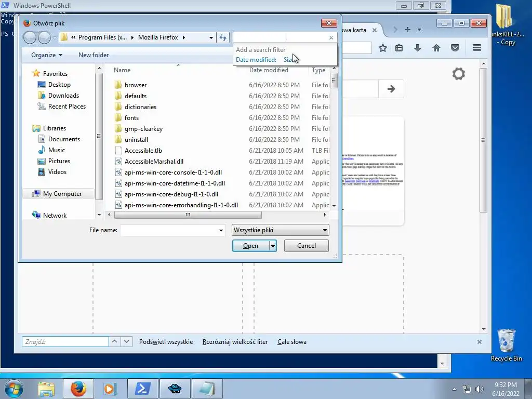Select Documents library
532x399 pixels.
tap(64, 139)
